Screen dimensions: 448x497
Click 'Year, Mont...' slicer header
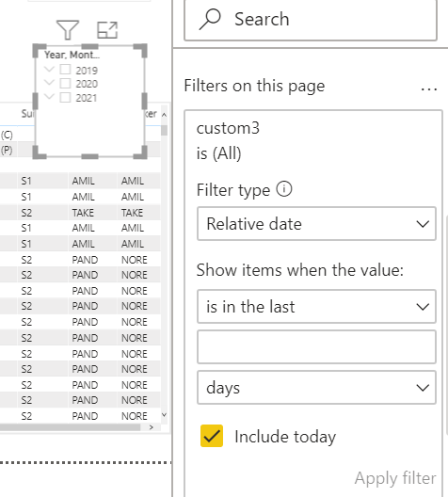click(72, 55)
